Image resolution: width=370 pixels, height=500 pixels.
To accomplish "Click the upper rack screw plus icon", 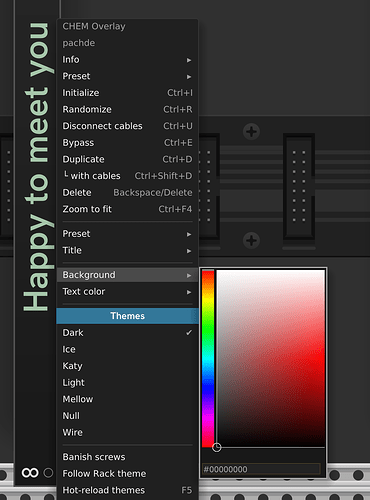I will [x=251, y=132].
